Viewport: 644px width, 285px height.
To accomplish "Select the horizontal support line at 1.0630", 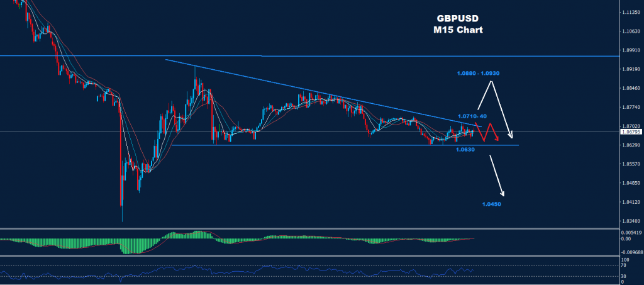I will click(345, 145).
